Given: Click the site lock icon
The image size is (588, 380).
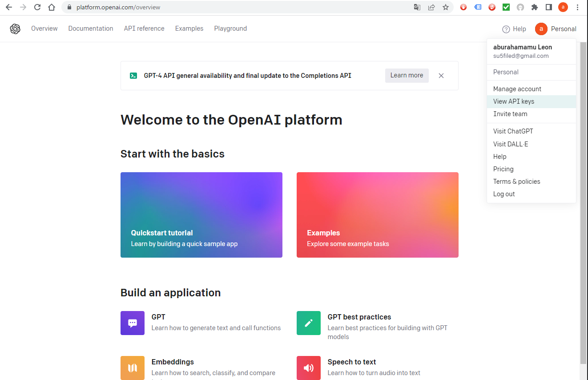Looking at the screenshot, I should pos(69,7).
